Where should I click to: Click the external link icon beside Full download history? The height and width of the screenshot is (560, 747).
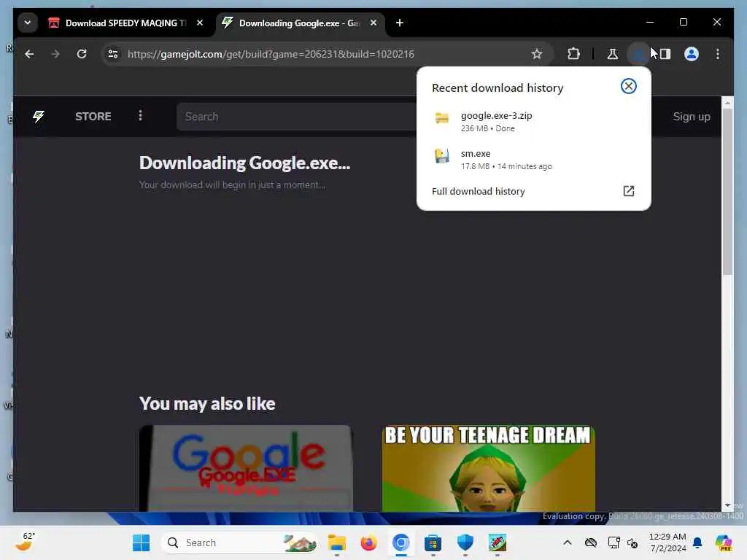tap(628, 191)
